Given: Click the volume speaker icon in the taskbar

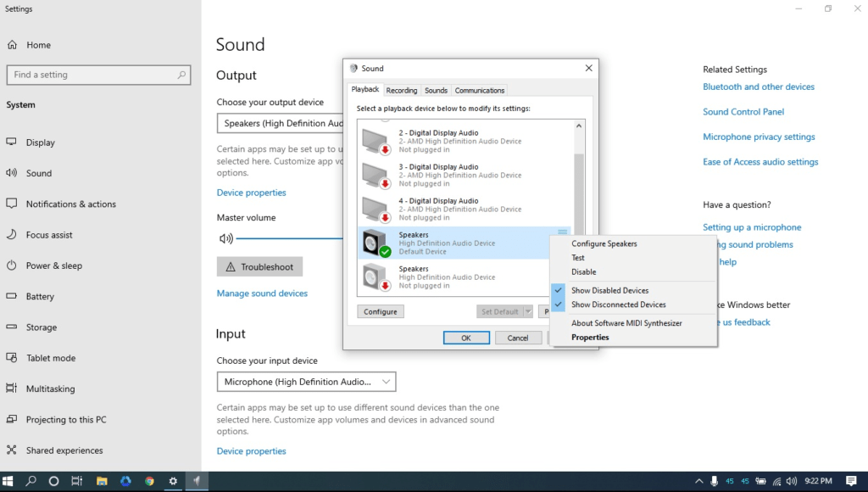Looking at the screenshot, I should pyautogui.click(x=792, y=480).
